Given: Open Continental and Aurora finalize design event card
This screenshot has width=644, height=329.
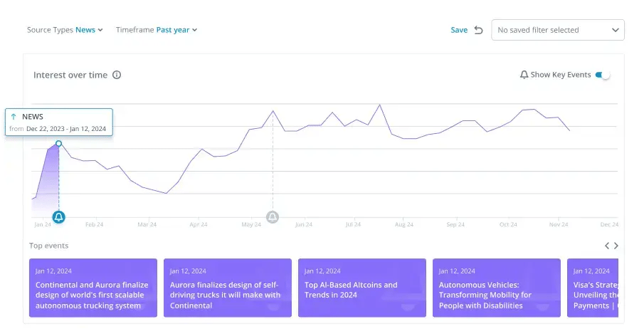Looking at the screenshot, I should [x=93, y=288].
